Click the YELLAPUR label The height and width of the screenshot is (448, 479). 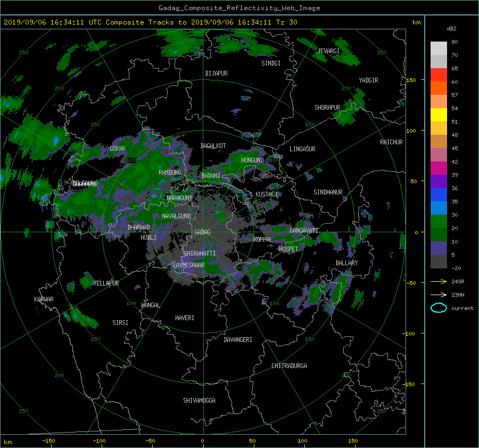click(x=106, y=283)
